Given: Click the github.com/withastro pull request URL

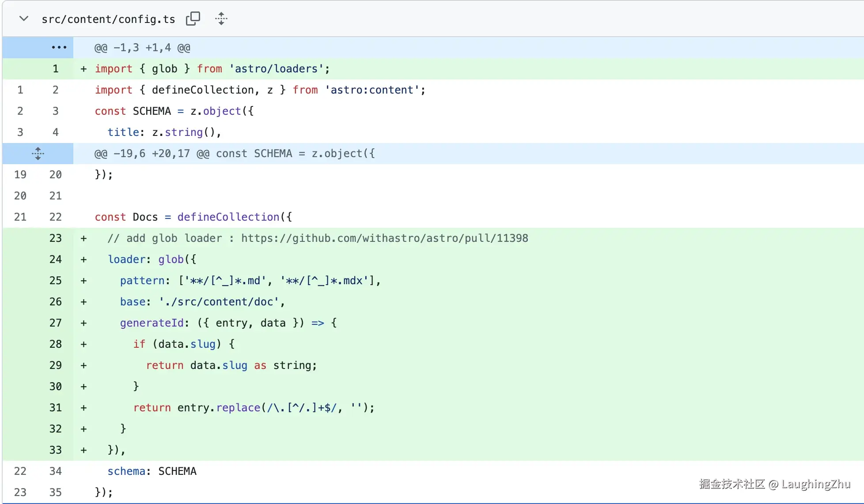Looking at the screenshot, I should (384, 238).
